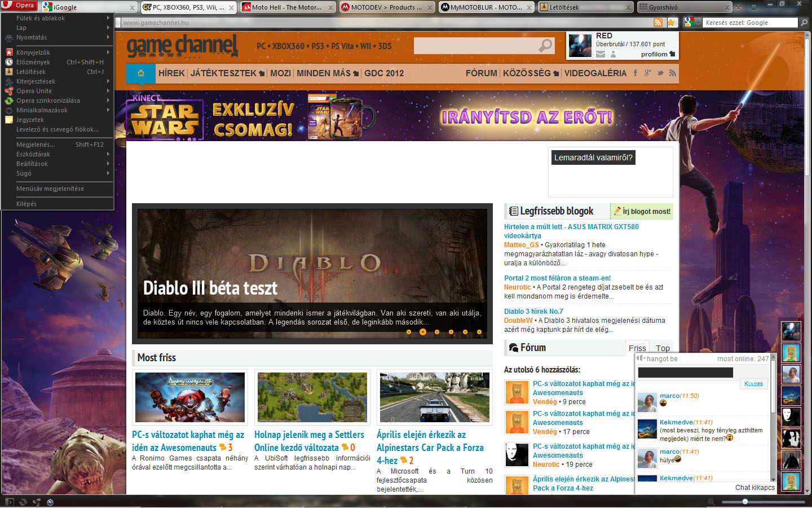The width and height of the screenshot is (812, 508).
Task: Disable chat via 'Chat kikapcs'
Action: [754, 488]
